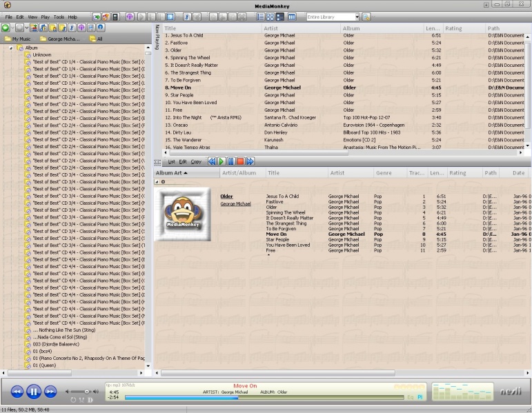Click the green play icon in Now Playing toolbar
532x413 pixels.
point(221,161)
